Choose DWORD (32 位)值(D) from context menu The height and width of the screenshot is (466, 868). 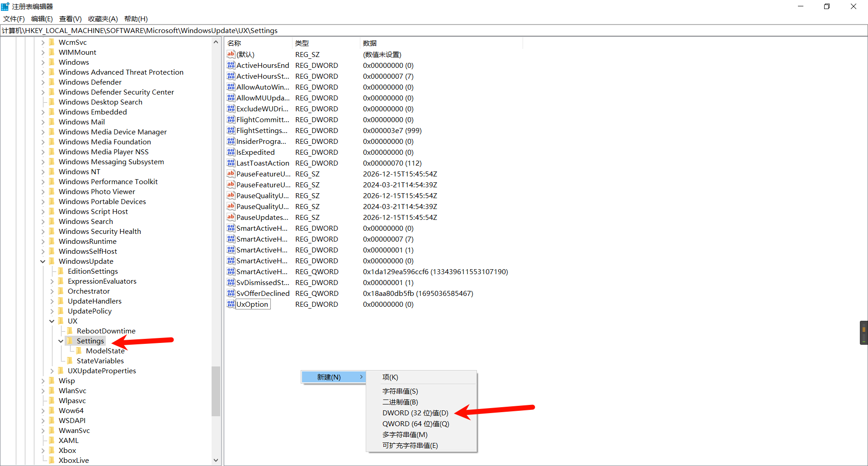point(421,413)
